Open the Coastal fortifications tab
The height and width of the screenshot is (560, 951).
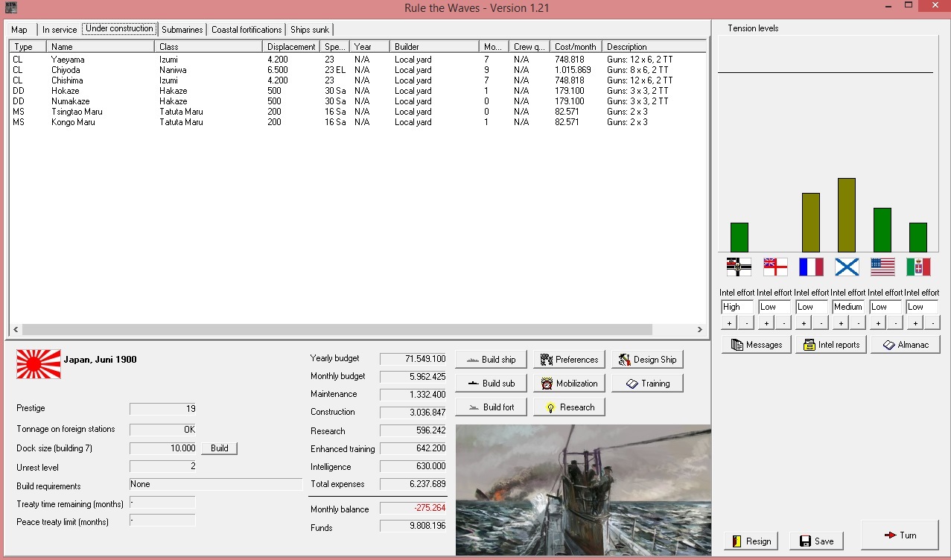247,30
